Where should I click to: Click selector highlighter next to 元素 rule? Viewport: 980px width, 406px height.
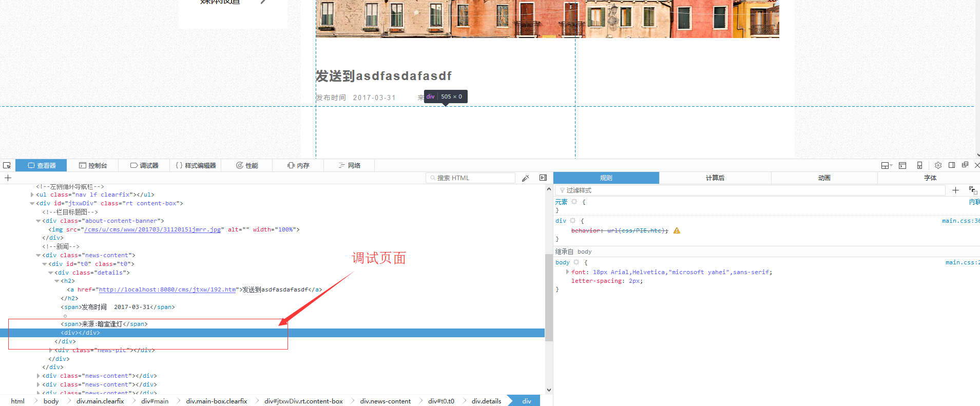tap(574, 202)
